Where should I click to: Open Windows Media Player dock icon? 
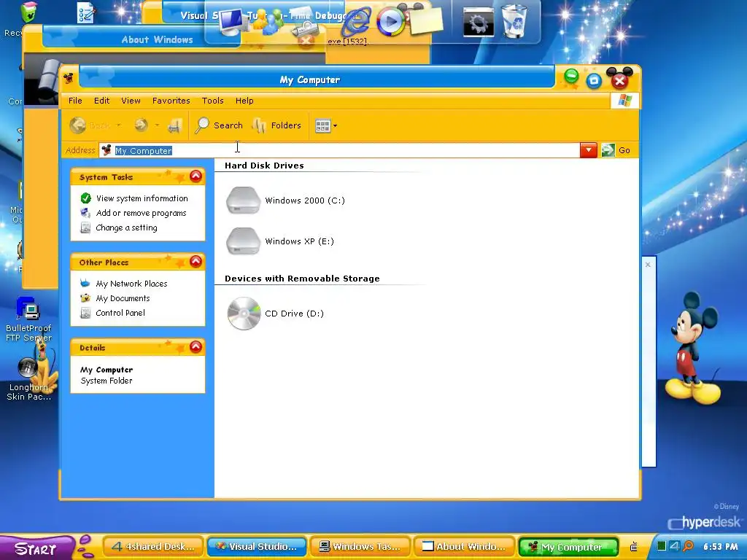click(390, 21)
